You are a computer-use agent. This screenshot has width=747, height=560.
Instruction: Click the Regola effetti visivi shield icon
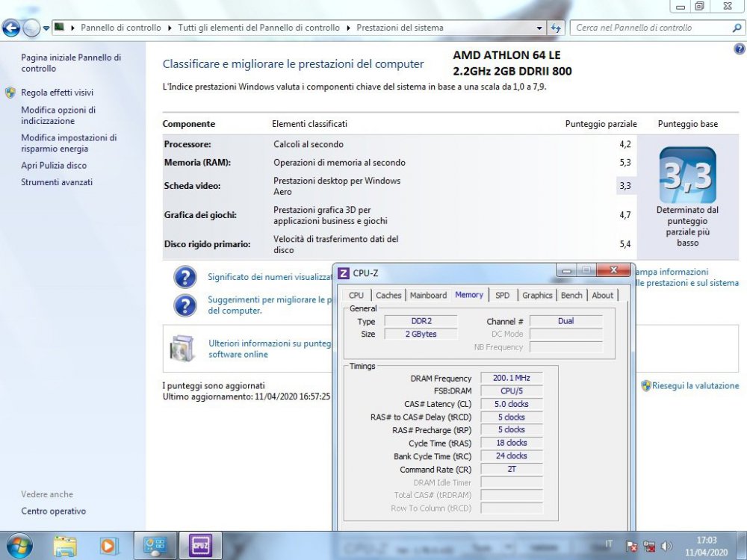(x=8, y=93)
